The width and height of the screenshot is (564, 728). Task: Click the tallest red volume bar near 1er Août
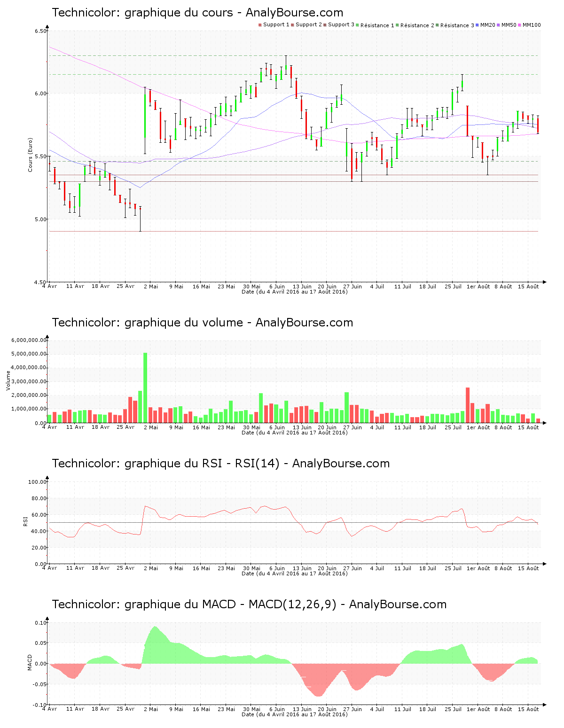pyautogui.click(x=468, y=405)
